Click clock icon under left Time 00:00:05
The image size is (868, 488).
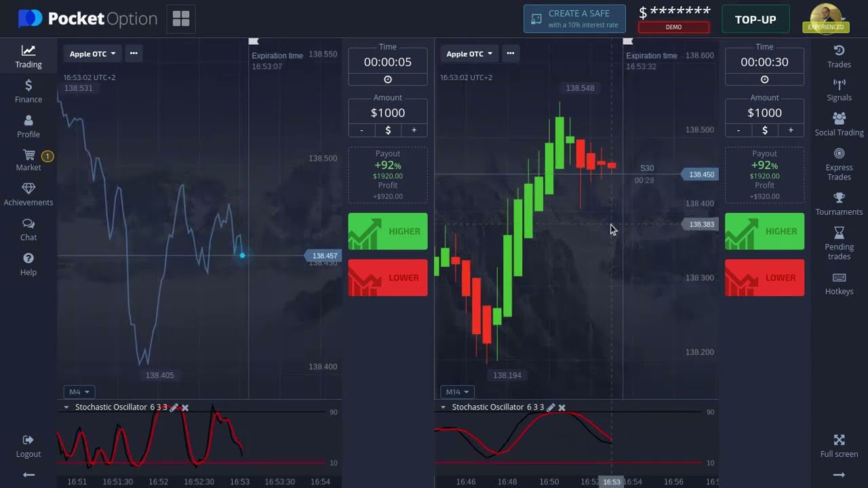388,79
